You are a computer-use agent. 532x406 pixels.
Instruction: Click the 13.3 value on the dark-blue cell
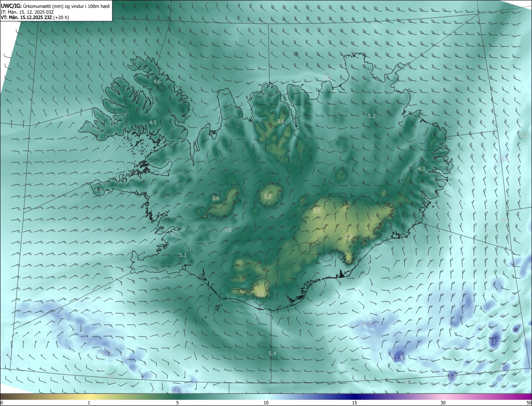point(495,341)
